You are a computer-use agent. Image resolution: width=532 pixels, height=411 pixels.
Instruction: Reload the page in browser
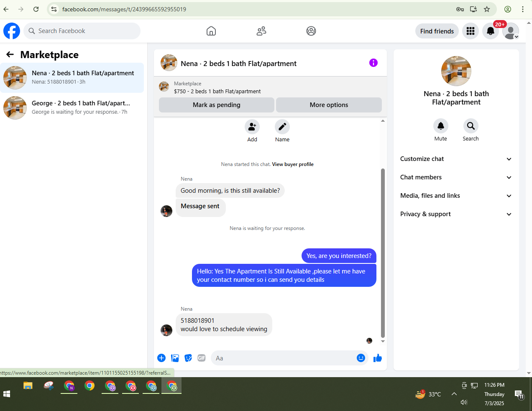[36, 9]
